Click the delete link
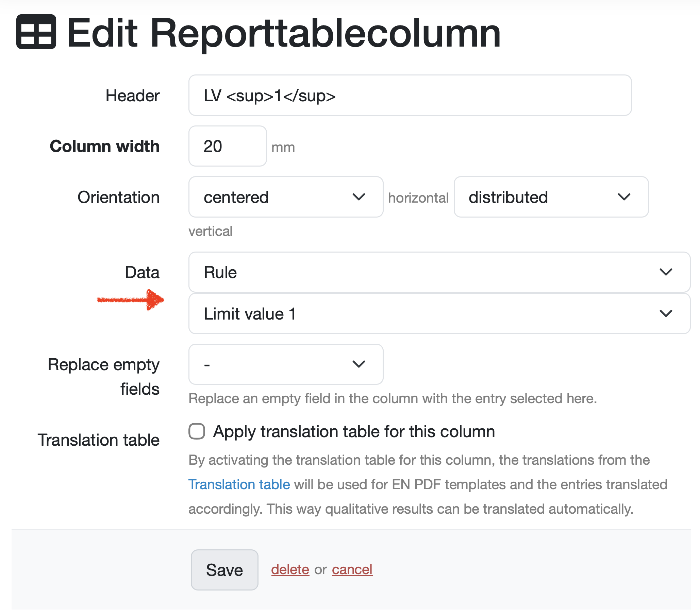700x616 pixels. 290,570
